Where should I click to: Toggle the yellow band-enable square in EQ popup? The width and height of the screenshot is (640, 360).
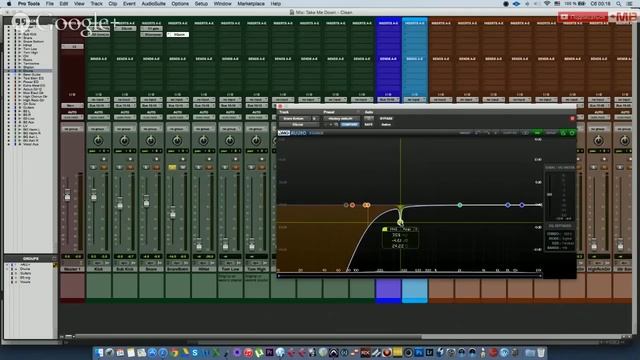(384, 229)
